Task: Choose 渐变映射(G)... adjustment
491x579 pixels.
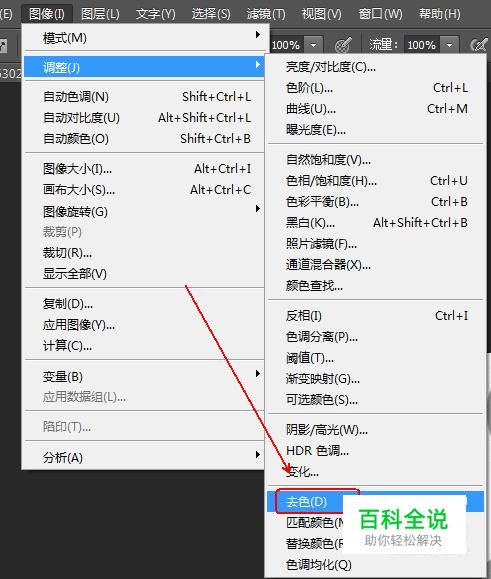Action: (x=375, y=379)
